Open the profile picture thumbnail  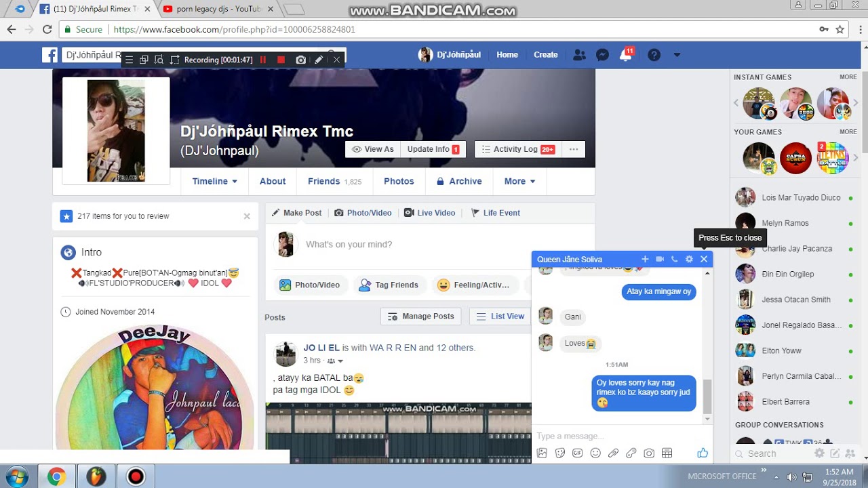(x=116, y=131)
